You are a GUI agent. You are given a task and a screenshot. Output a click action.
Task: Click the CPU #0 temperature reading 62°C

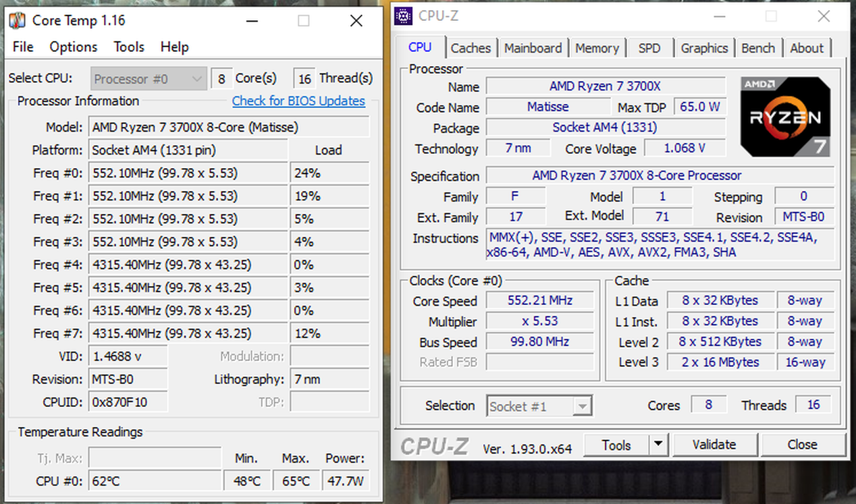(x=155, y=481)
